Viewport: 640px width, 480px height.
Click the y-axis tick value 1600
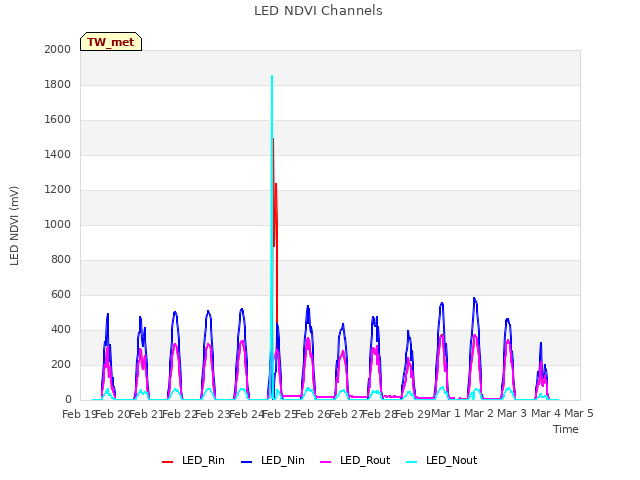click(58, 120)
